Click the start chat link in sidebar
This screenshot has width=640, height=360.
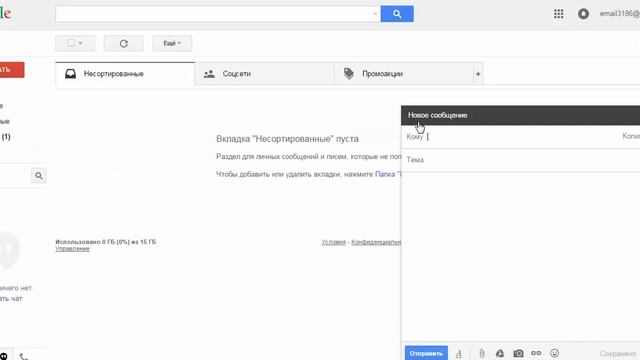(x=11, y=298)
